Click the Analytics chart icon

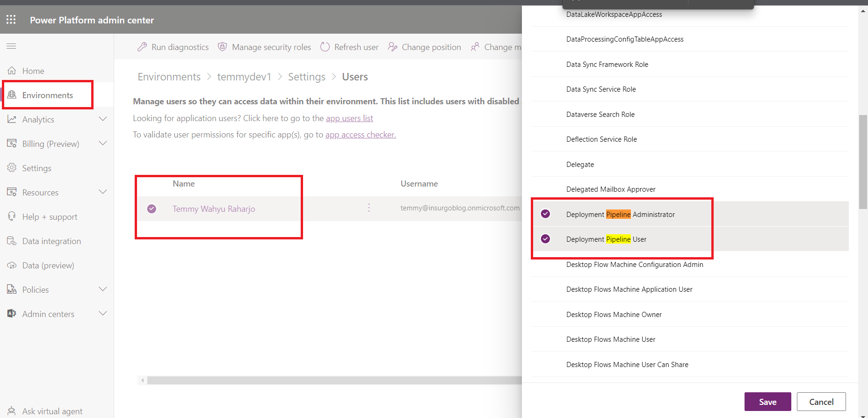point(12,119)
